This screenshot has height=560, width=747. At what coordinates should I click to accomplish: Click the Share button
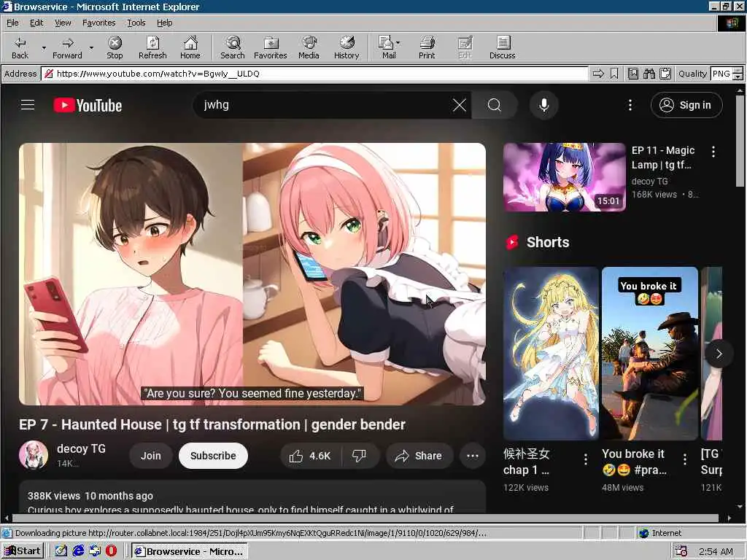[419, 456]
